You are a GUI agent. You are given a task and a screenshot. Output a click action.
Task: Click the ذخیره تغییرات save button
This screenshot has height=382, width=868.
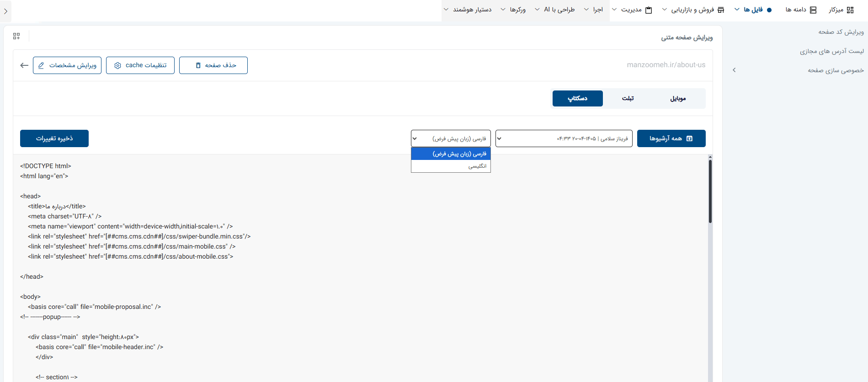point(54,138)
